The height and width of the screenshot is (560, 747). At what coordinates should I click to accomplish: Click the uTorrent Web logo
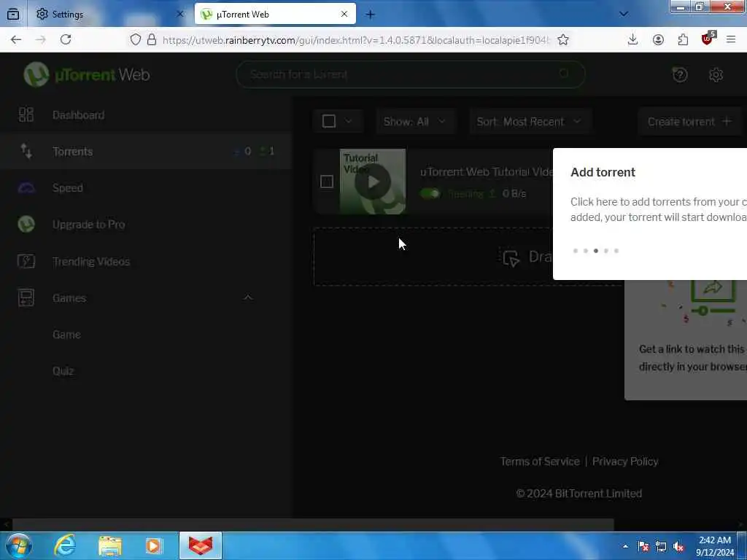(87, 75)
